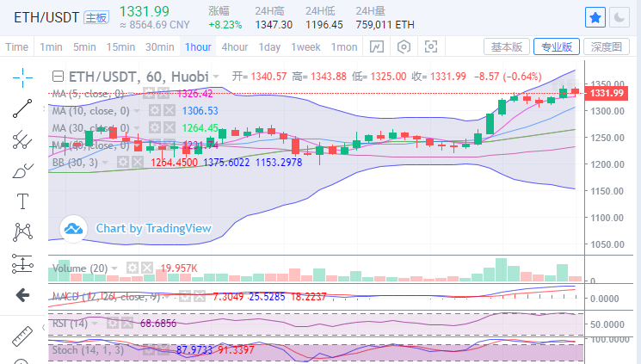Select the 30min interval
This screenshot has width=641, height=364.
coord(160,47)
